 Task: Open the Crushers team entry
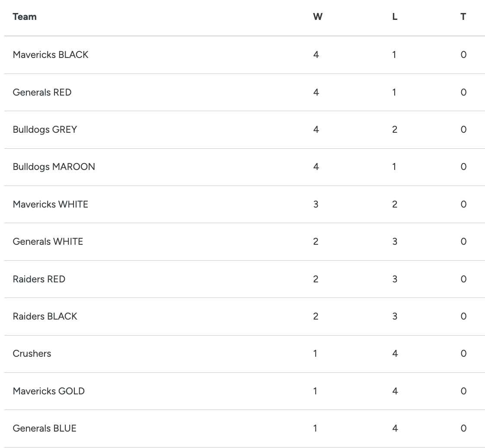(32, 353)
